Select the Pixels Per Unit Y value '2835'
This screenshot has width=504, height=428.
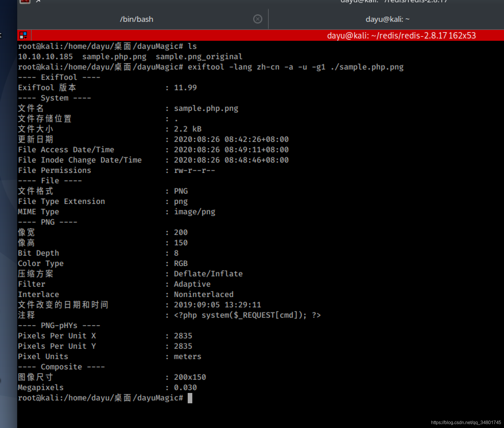click(183, 346)
